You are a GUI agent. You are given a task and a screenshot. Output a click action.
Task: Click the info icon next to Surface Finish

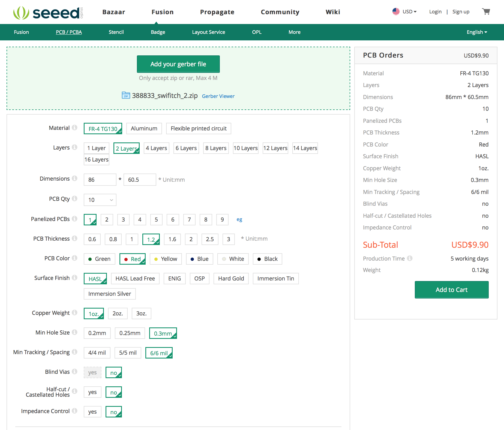coord(74,278)
